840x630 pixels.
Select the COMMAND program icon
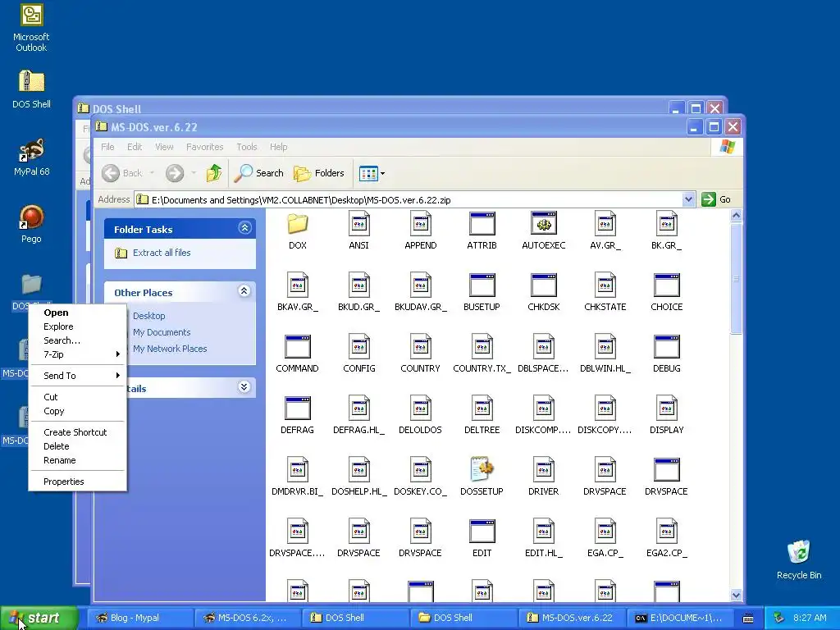297,347
